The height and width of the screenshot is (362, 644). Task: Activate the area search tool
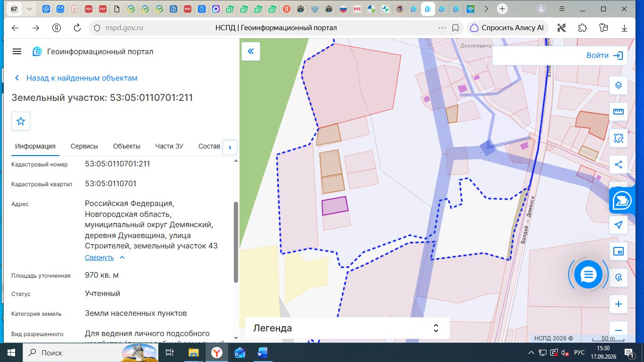pyautogui.click(x=619, y=138)
